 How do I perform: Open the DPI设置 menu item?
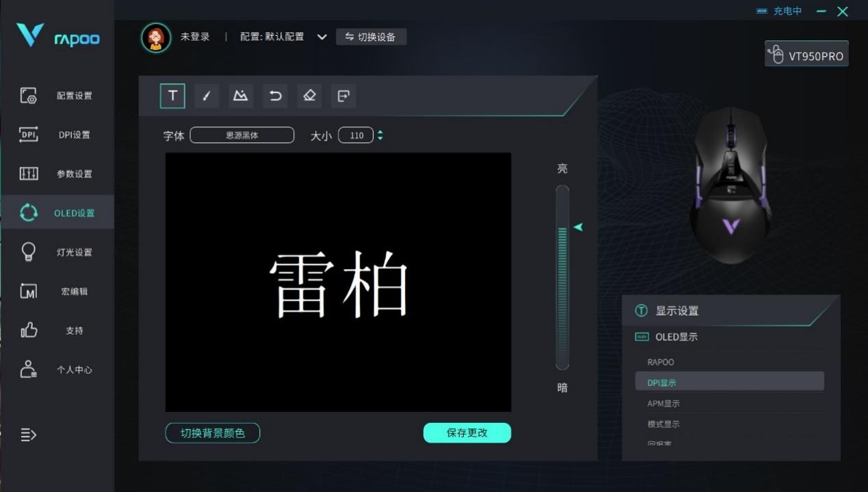[74, 135]
